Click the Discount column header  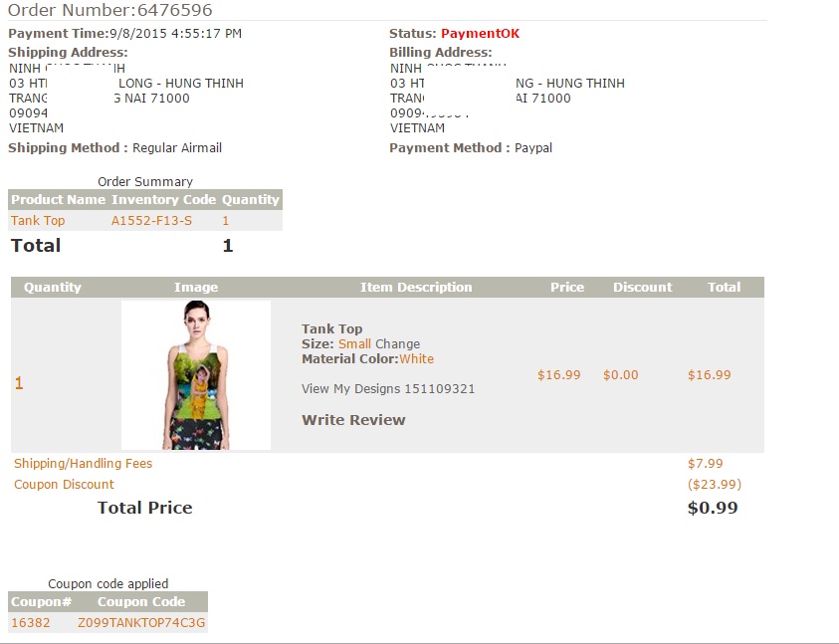click(x=642, y=288)
